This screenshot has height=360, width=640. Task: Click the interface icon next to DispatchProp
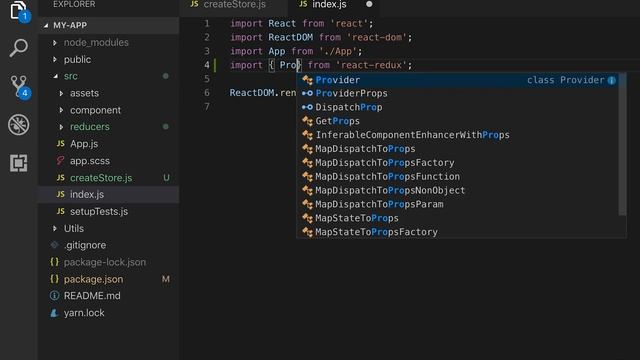tap(307, 107)
